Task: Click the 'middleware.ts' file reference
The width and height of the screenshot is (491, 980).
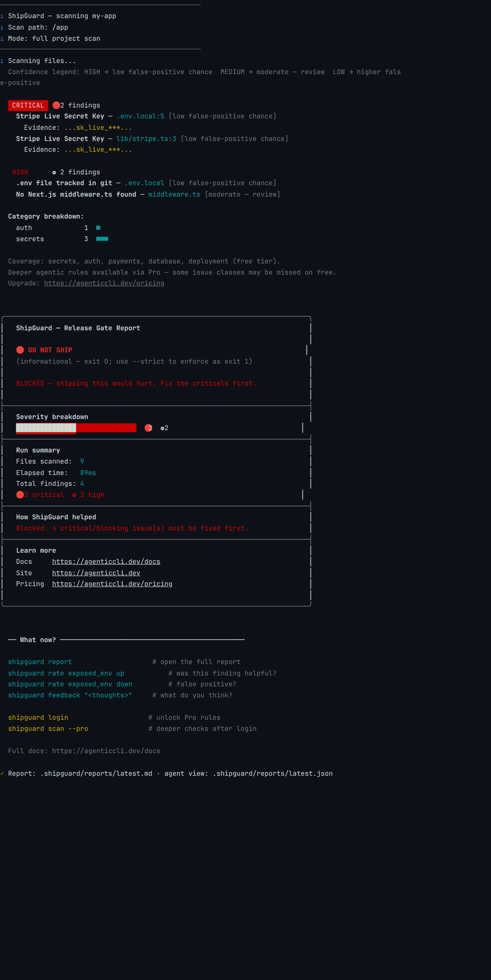Action: (174, 194)
